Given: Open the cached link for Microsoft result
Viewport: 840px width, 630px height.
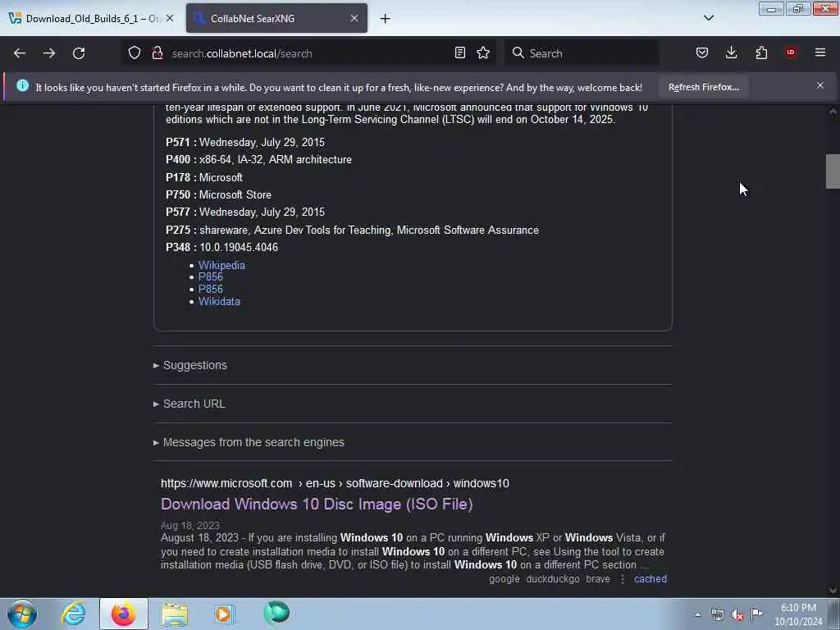Looking at the screenshot, I should click(x=651, y=579).
